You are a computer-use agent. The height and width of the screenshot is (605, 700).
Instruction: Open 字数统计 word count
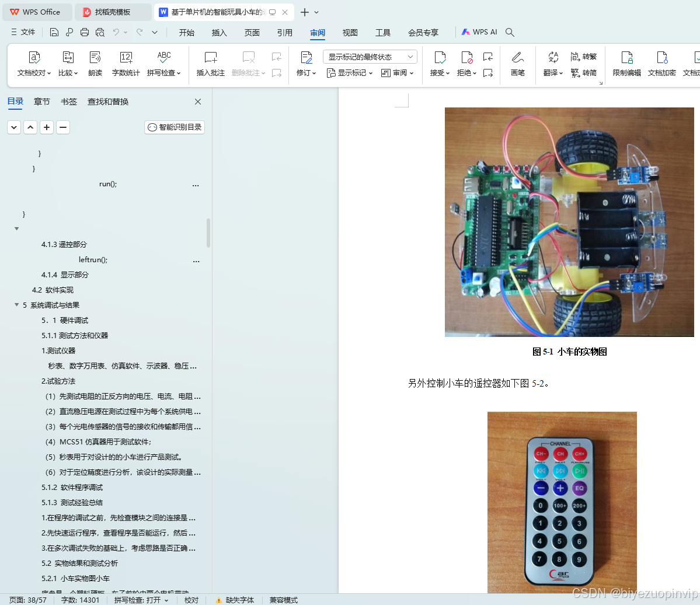click(x=126, y=64)
